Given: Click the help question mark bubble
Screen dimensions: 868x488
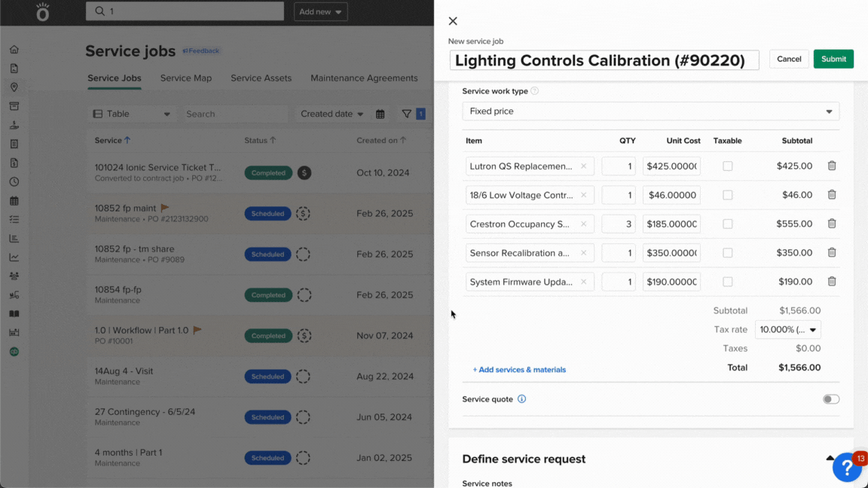Looking at the screenshot, I should point(847,468).
